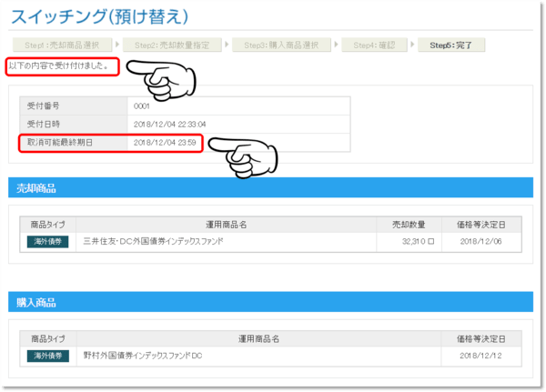The height and width of the screenshot is (392, 546).
Task: Click 野村外国債券インデックスファンドDC product name
Action: pos(143,356)
